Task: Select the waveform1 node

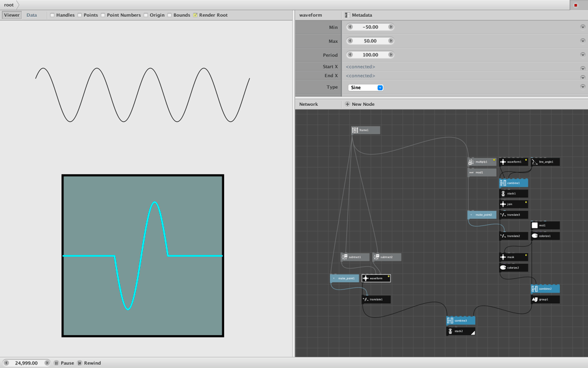Action: coord(513,162)
